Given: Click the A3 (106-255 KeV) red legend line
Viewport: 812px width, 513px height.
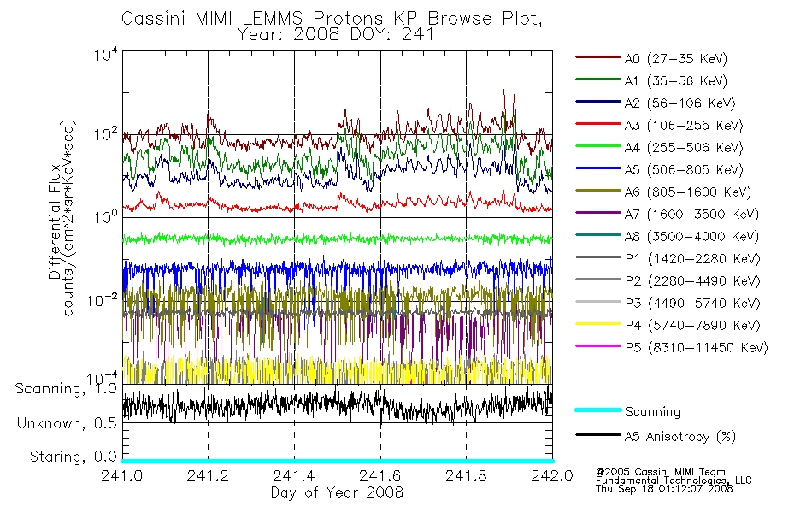Looking at the screenshot, I should click(x=598, y=124).
